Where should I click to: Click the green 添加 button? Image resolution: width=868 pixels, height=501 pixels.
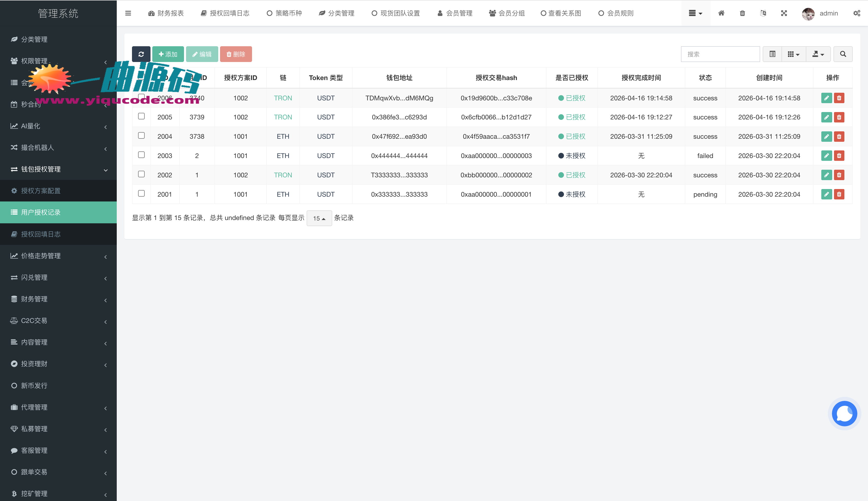168,54
